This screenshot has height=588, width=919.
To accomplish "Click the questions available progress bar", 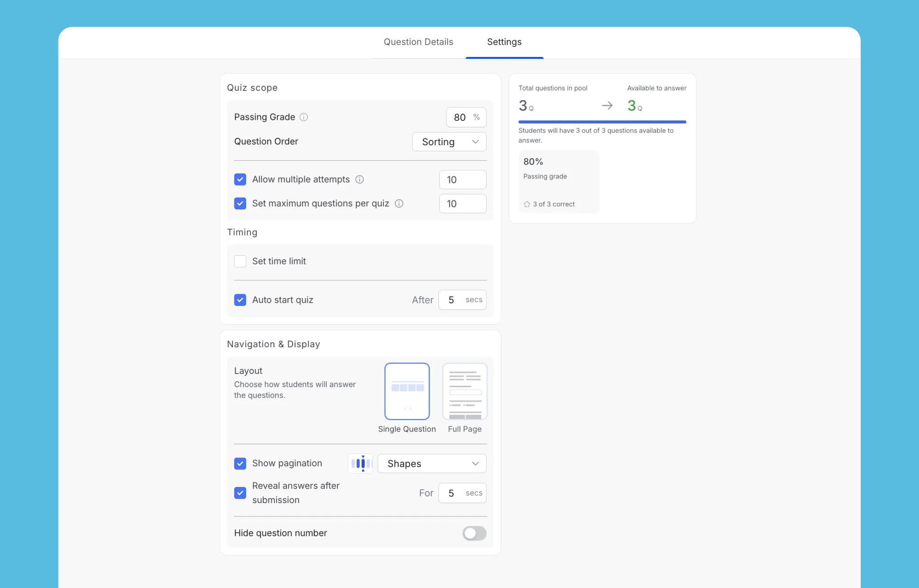I will [602, 122].
